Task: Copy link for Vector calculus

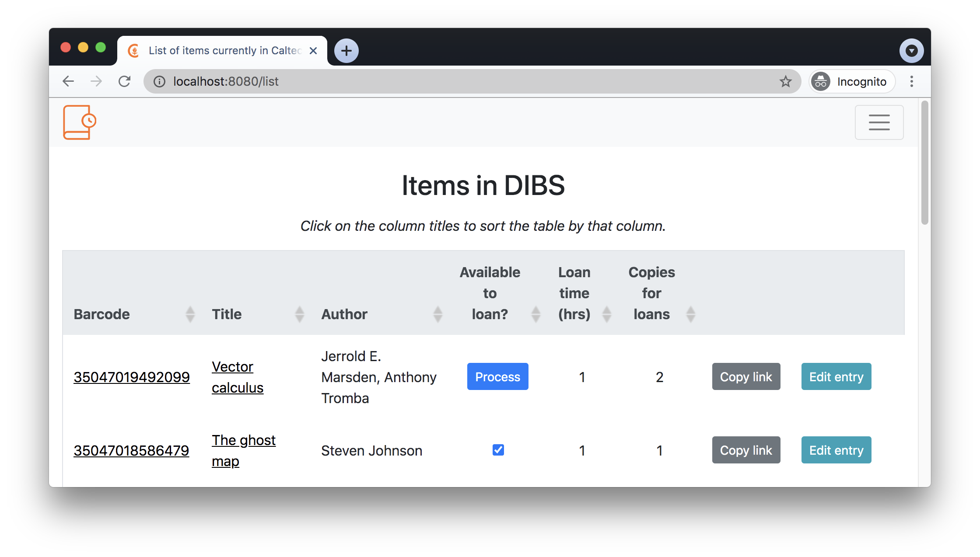Action: [x=746, y=376]
